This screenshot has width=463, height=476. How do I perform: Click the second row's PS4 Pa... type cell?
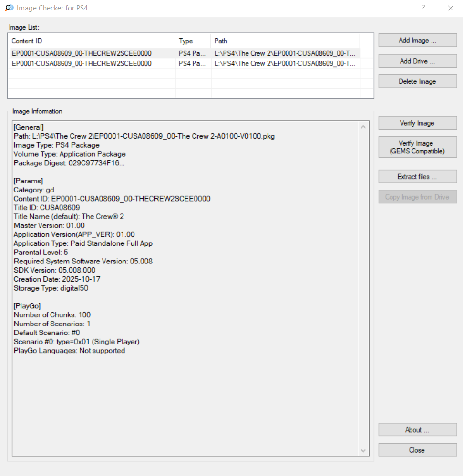(x=192, y=63)
